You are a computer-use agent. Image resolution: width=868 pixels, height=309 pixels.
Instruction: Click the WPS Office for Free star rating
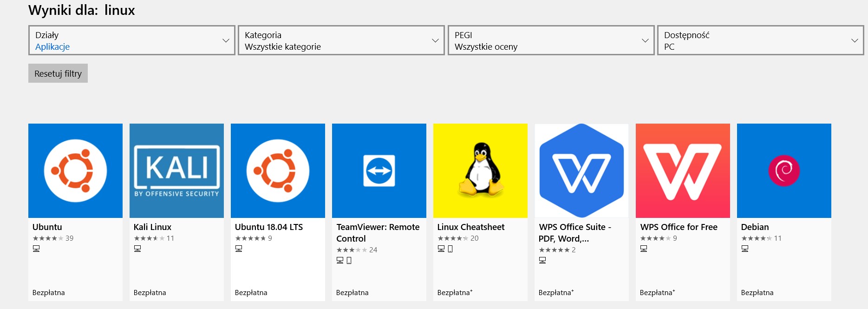pyautogui.click(x=655, y=238)
